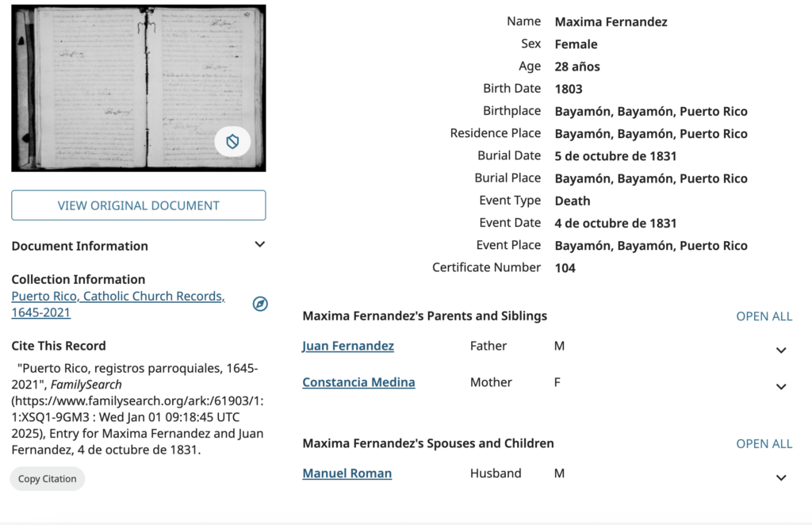Click the certificate number value 104
This screenshot has height=525, width=812.
click(565, 268)
